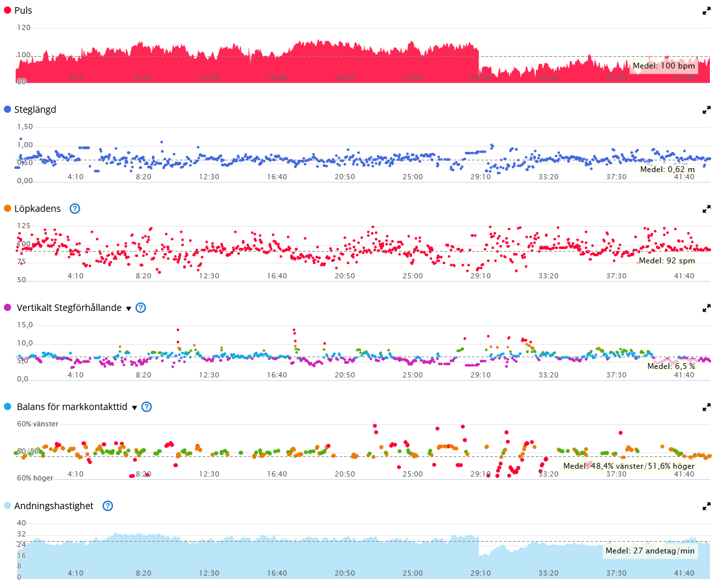Open the Balans för markkontakttid metric dropdown
Viewport: 721px width, 588px height.
(134, 407)
